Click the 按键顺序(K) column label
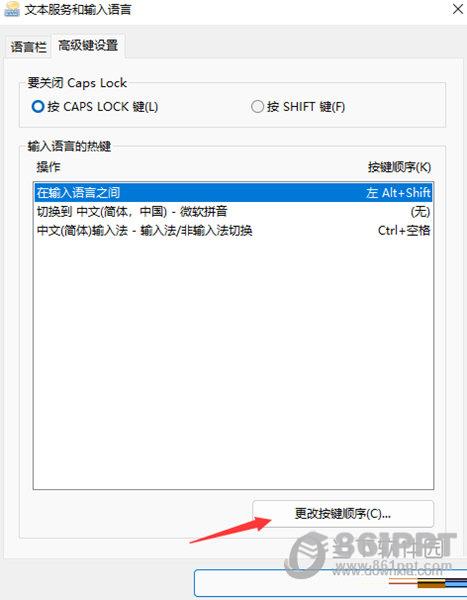 pos(399,167)
